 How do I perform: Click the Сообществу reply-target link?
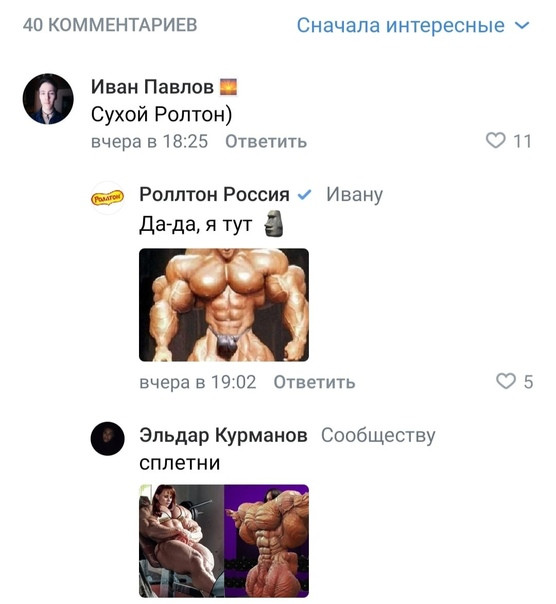point(378,436)
